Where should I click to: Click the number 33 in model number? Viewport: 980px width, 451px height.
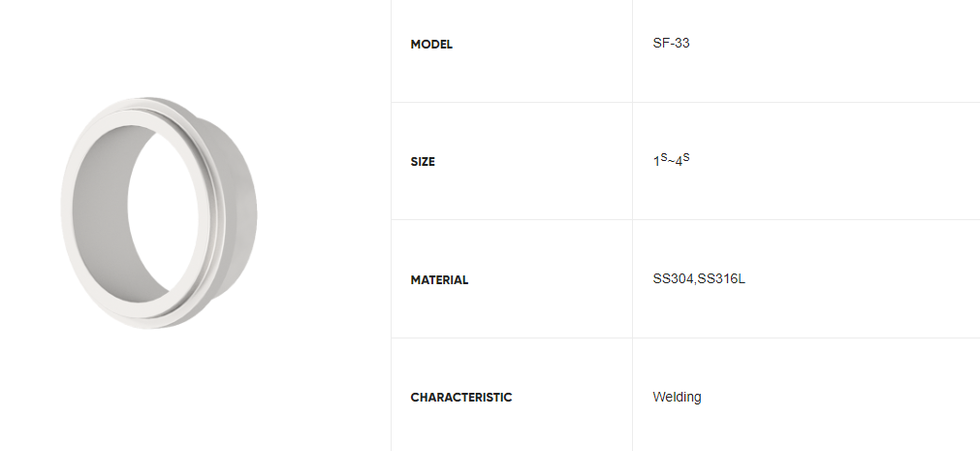coord(682,44)
